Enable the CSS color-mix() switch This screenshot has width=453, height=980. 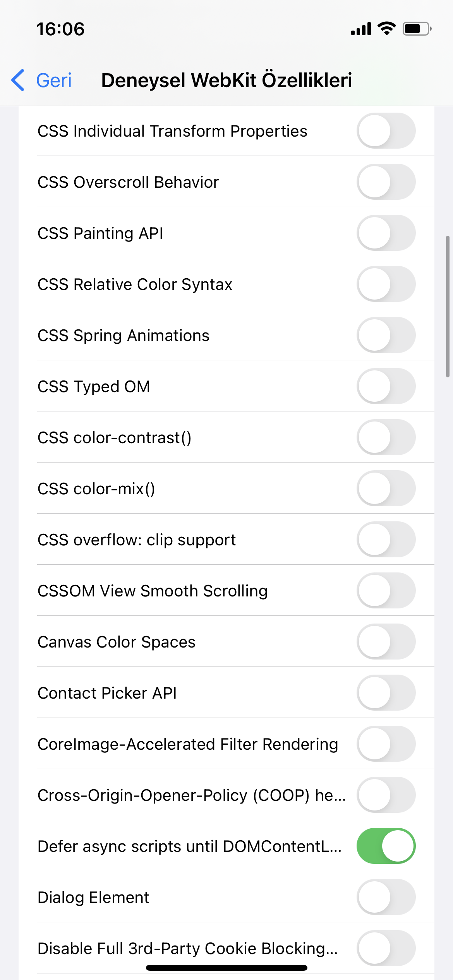coord(386,488)
